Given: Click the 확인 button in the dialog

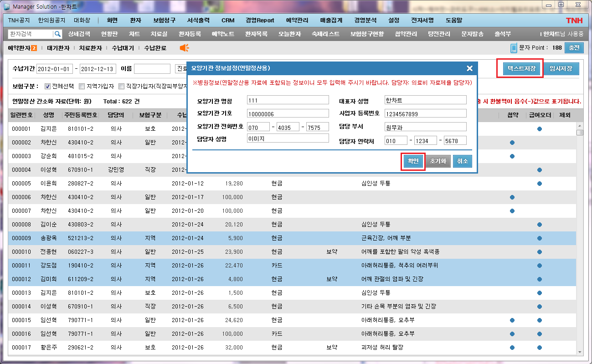Looking at the screenshot, I should [413, 161].
